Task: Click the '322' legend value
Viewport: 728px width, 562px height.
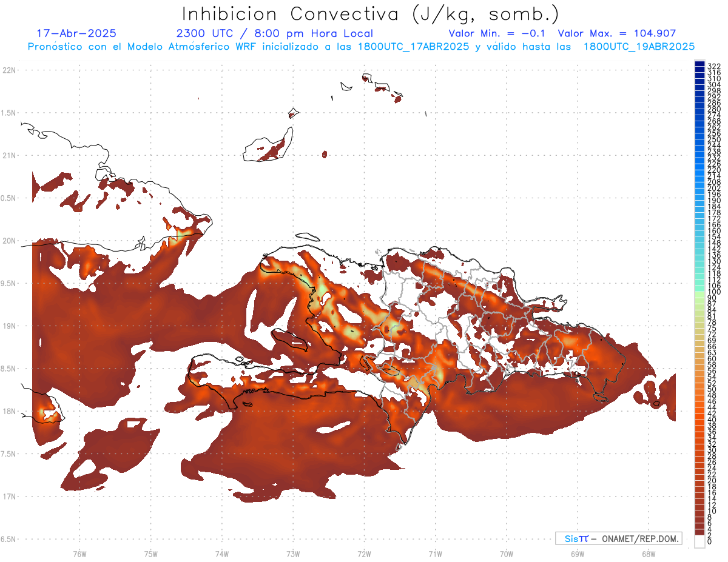Action: click(714, 66)
